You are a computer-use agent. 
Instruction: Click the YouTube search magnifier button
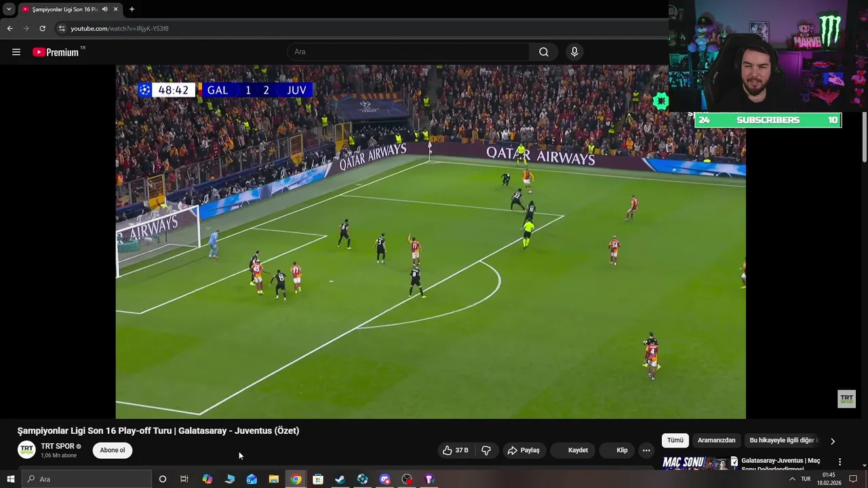point(544,52)
